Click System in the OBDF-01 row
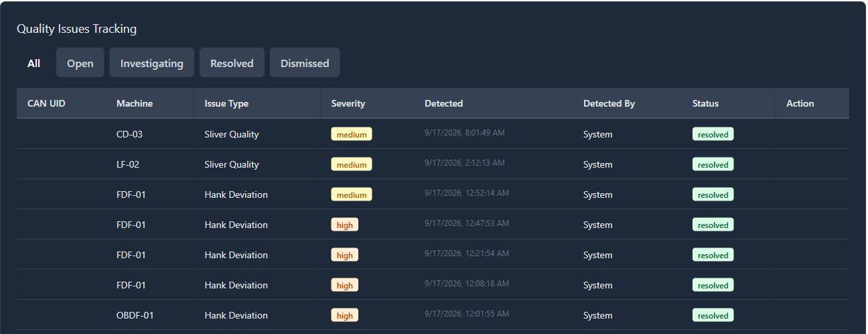The image size is (868, 334). (x=598, y=315)
